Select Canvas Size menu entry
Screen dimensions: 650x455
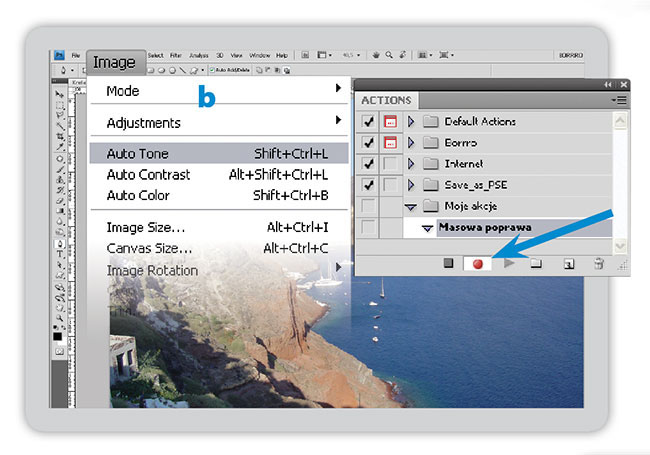coord(149,248)
